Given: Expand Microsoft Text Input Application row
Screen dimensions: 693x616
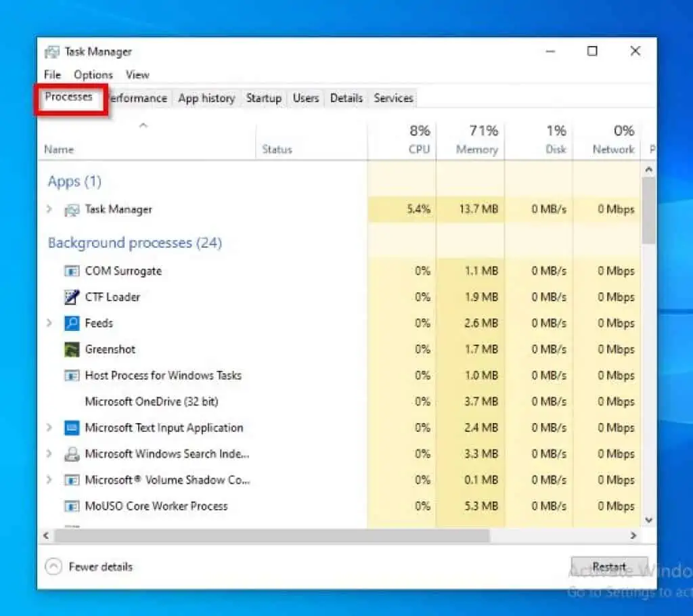Looking at the screenshot, I should (49, 428).
